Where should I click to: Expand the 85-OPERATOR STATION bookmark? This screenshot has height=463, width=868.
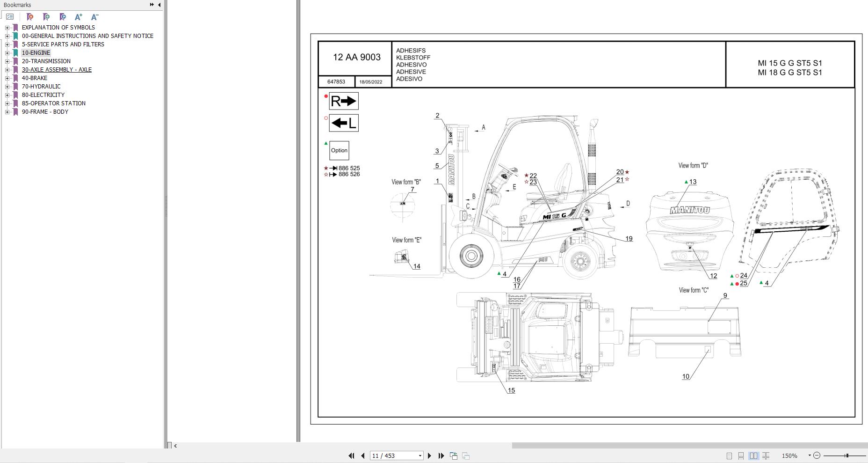[x=7, y=103]
